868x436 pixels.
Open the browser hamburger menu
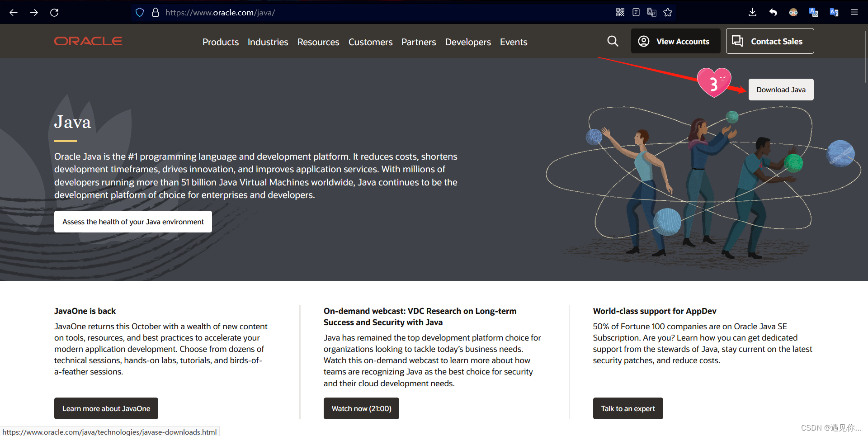click(x=854, y=12)
